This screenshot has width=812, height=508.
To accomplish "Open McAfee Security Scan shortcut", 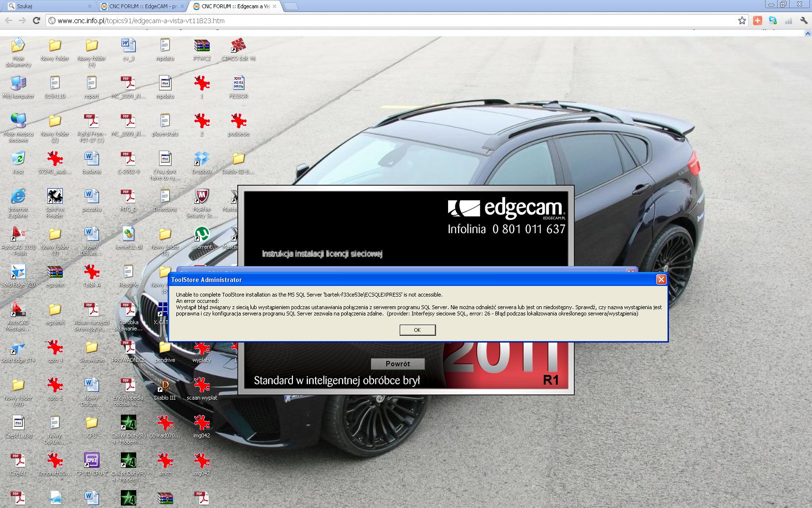I will pyautogui.click(x=202, y=203).
